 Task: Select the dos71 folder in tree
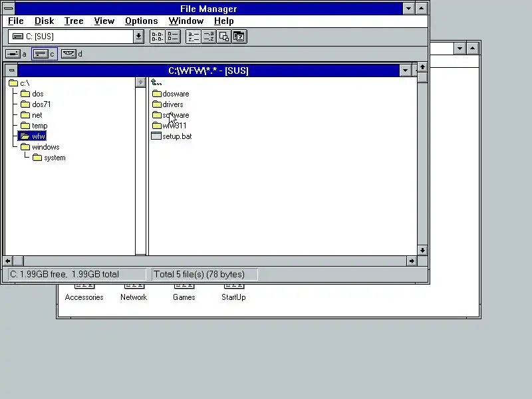tap(36, 104)
